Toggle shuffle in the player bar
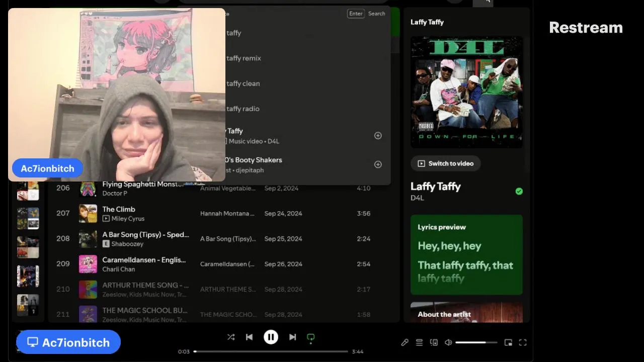Image resolution: width=644 pixels, height=362 pixels. click(x=231, y=337)
